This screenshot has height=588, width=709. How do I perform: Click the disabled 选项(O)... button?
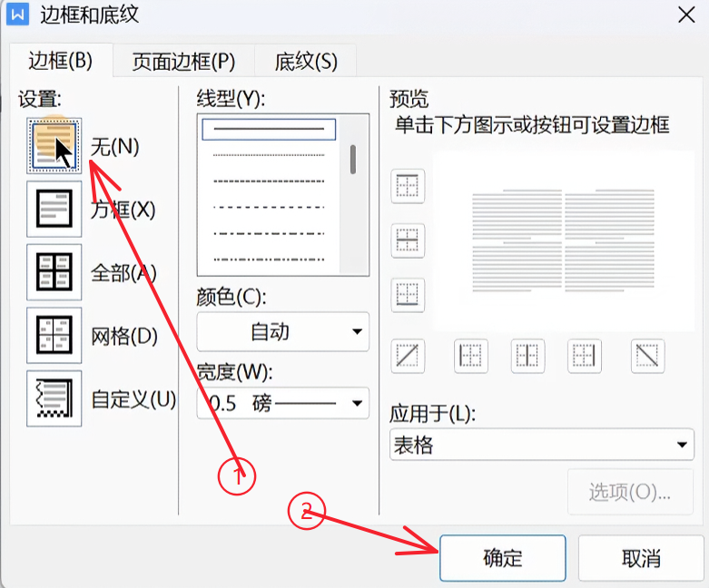click(630, 492)
